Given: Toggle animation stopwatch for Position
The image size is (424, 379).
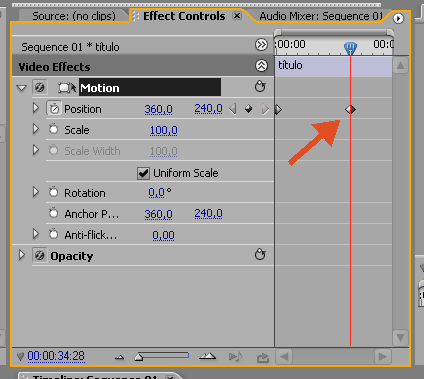Looking at the screenshot, I should pyautogui.click(x=54, y=108).
